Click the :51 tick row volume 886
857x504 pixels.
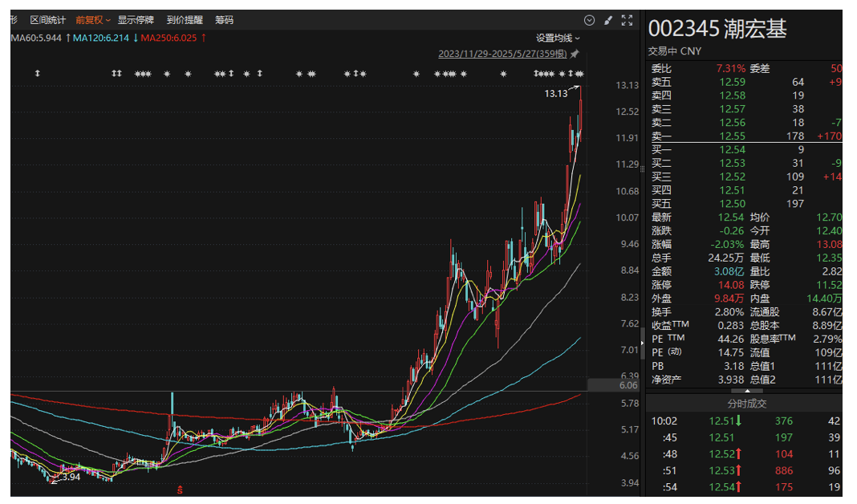click(784, 470)
